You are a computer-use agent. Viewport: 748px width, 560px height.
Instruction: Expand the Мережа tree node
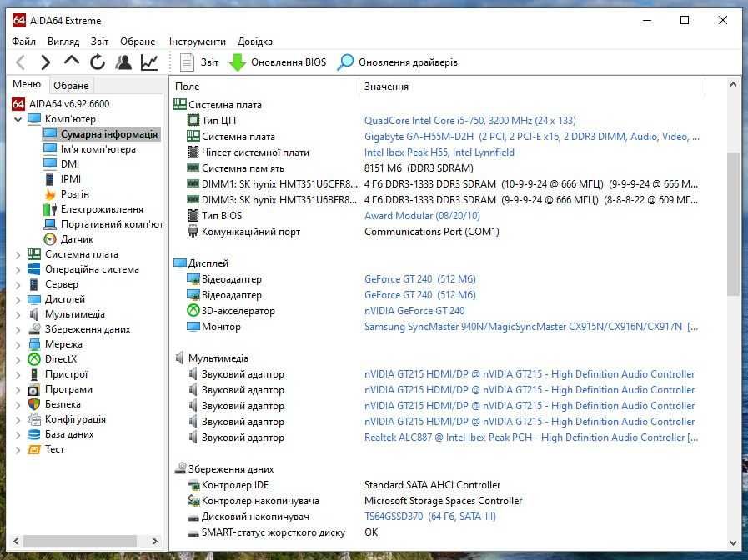click(18, 344)
